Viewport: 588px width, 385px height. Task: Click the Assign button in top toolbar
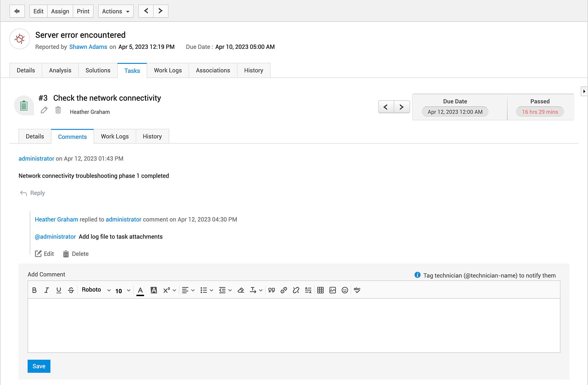60,11
